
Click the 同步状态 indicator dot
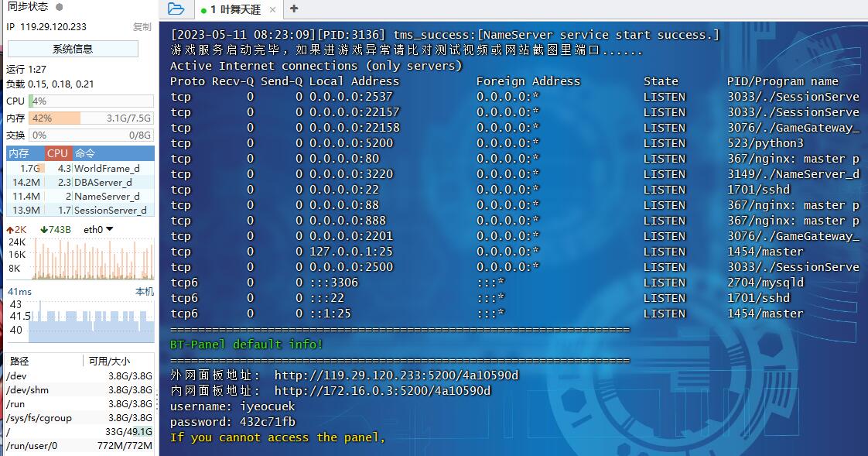(x=60, y=7)
